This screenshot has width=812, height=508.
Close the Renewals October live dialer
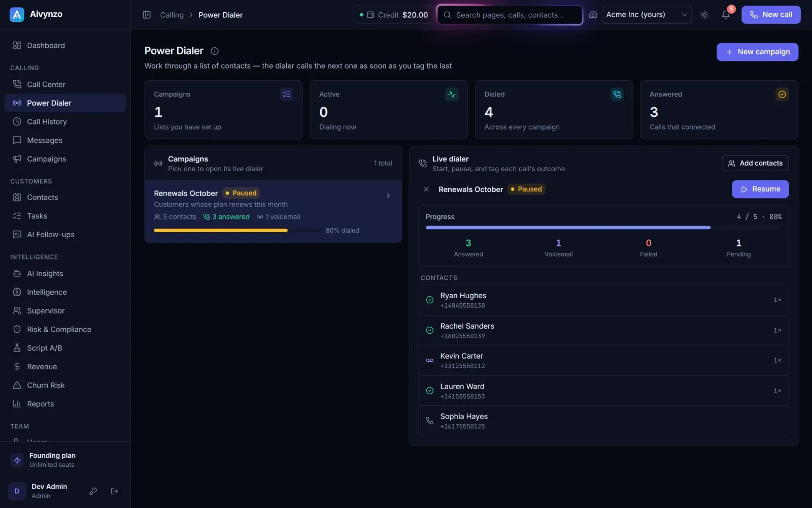[x=426, y=189]
